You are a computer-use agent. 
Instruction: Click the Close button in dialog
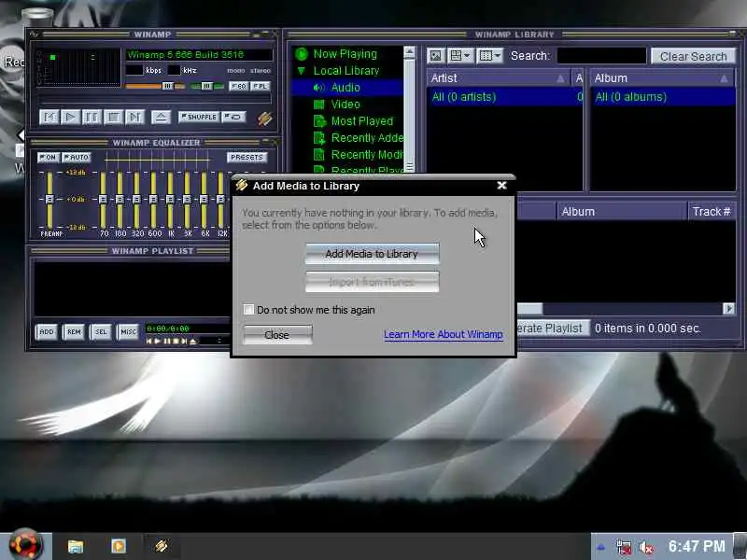point(277,335)
